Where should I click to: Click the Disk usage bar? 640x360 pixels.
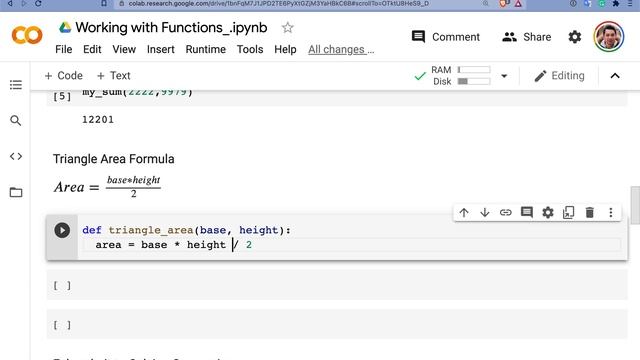tap(474, 81)
